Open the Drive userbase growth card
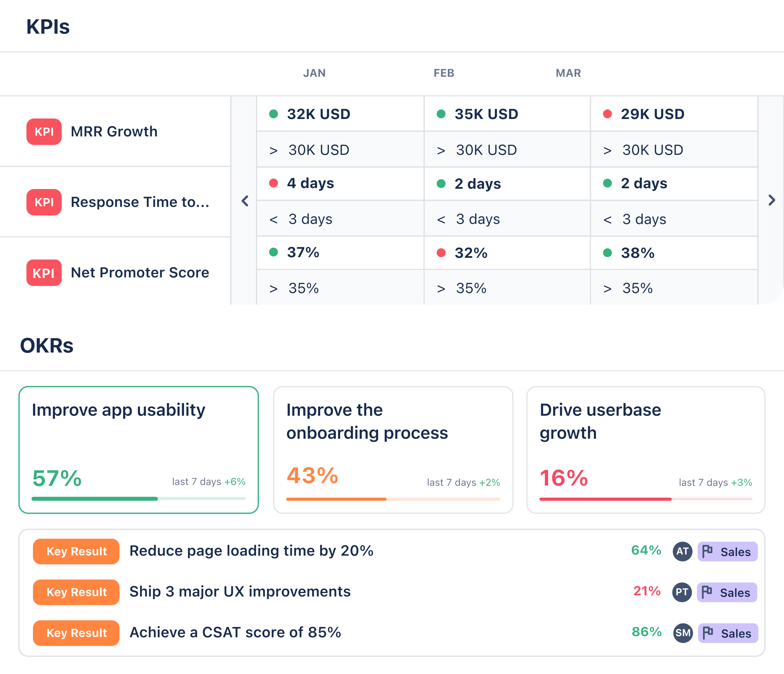The height and width of the screenshot is (674, 784). pos(646,450)
